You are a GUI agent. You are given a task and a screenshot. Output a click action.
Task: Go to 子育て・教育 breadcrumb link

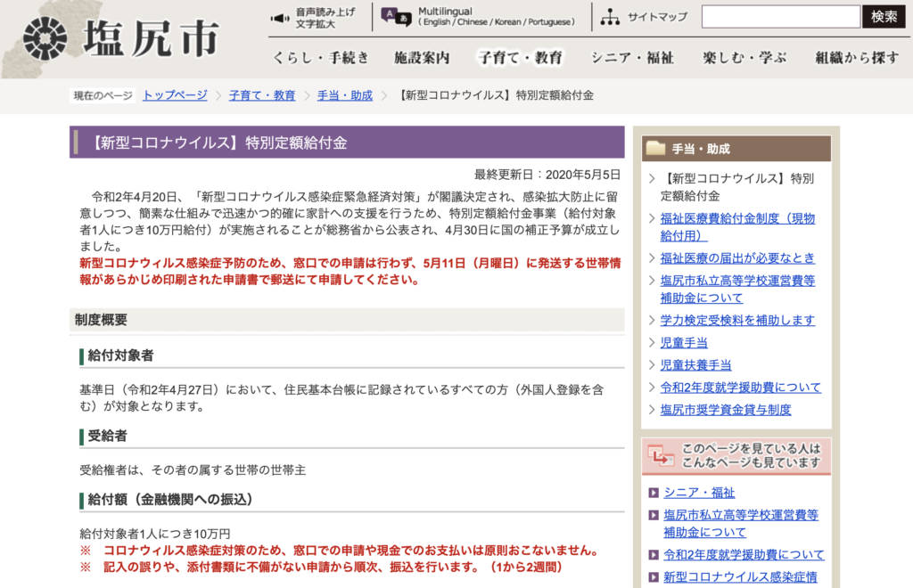coord(262,95)
